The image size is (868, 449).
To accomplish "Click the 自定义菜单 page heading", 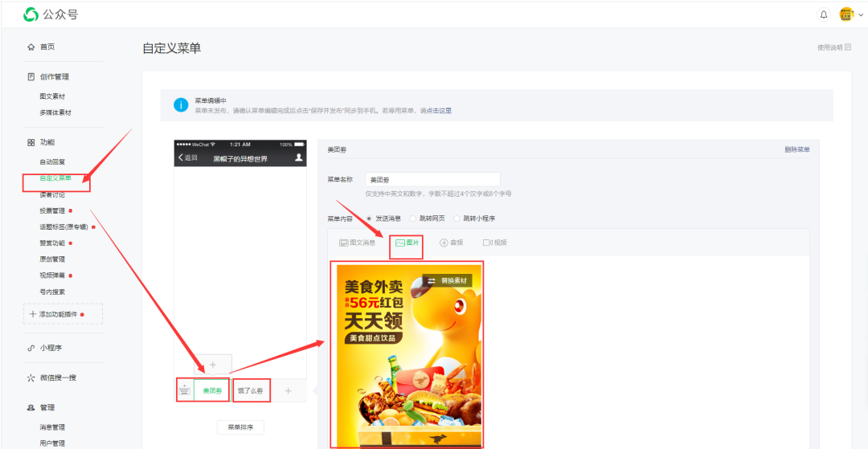I will [172, 49].
